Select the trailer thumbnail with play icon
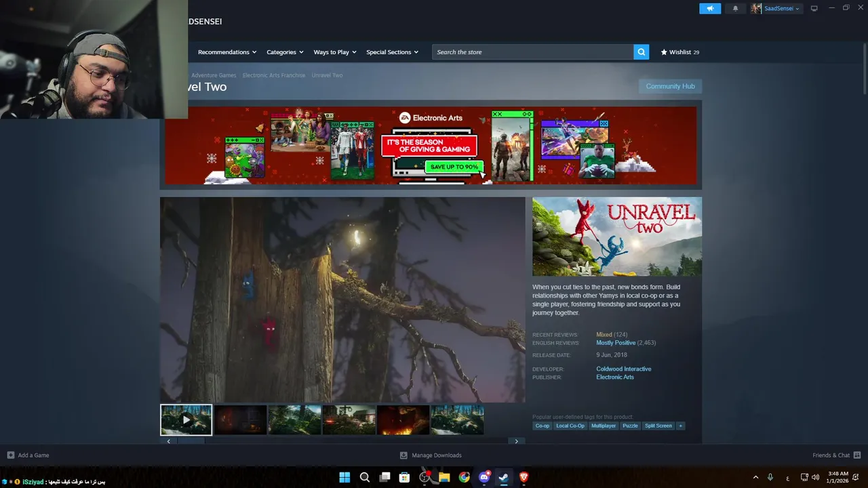868x488 pixels. coord(186,420)
